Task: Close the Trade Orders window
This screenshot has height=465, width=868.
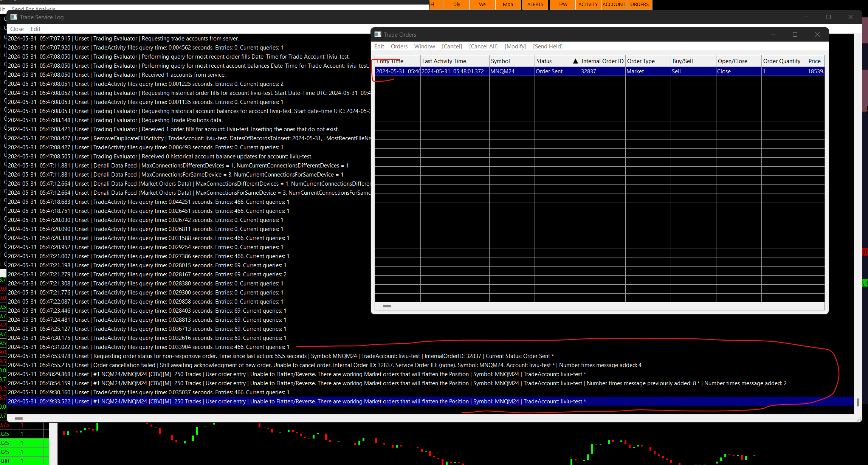Action: click(817, 34)
